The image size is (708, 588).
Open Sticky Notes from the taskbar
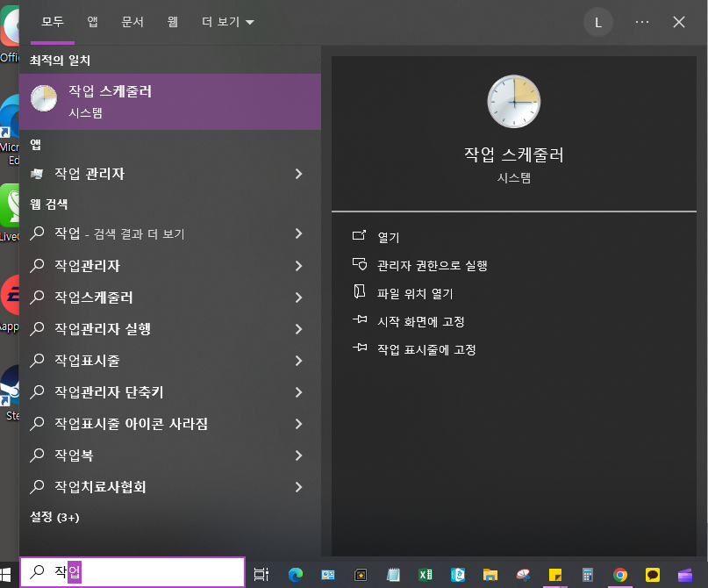tap(555, 575)
